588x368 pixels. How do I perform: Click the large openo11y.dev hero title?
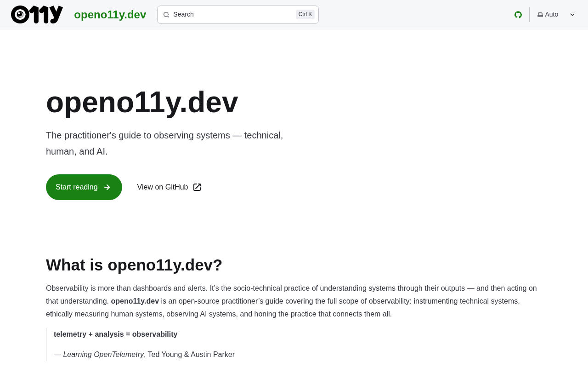coord(142,102)
